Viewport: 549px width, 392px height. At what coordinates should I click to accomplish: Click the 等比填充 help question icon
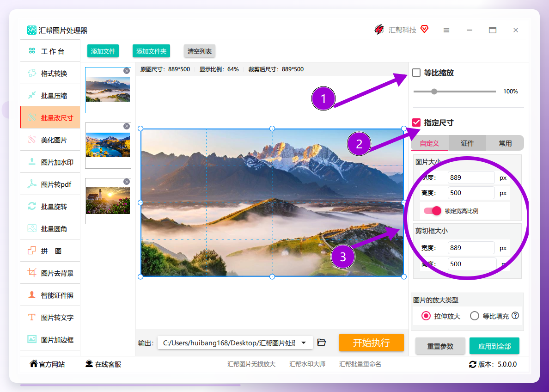point(515,316)
